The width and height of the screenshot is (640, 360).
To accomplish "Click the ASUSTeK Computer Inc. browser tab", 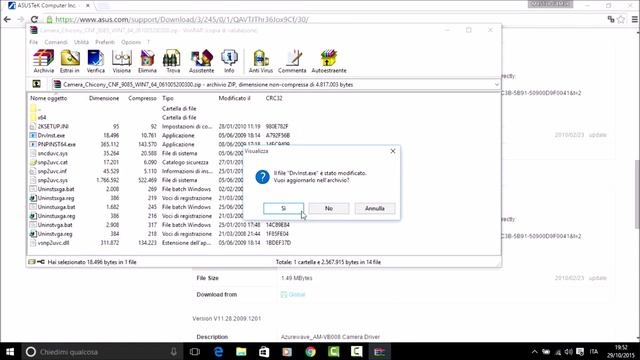I will click(49, 5).
